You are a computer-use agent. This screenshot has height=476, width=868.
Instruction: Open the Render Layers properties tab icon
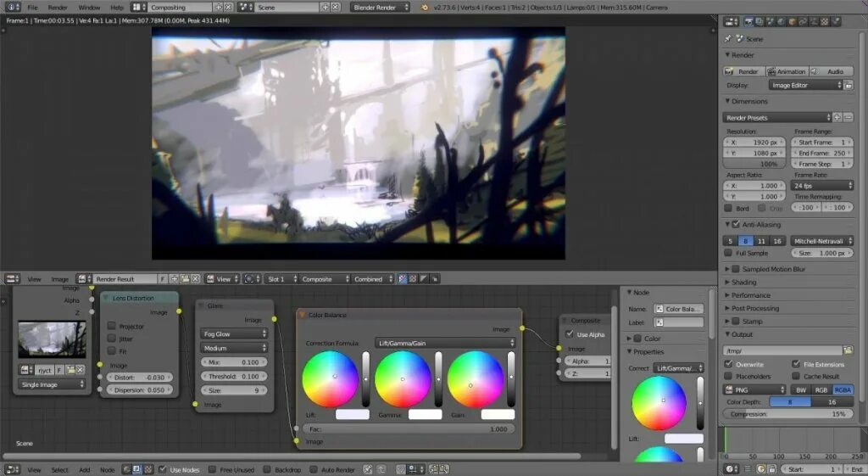pyautogui.click(x=759, y=21)
